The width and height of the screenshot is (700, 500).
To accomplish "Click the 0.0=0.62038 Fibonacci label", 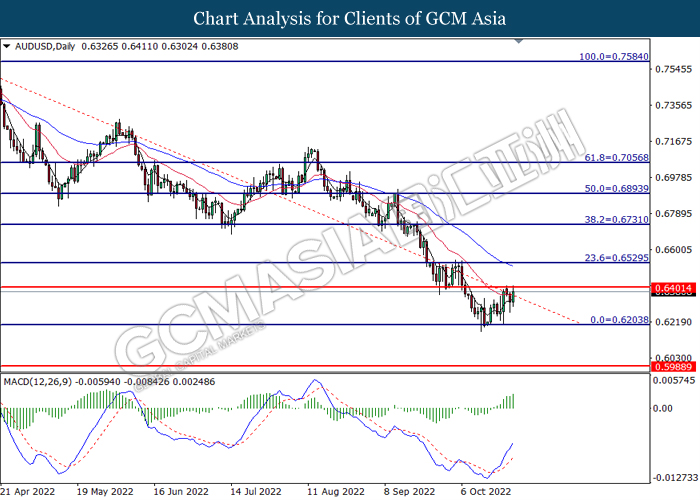I will coord(620,320).
